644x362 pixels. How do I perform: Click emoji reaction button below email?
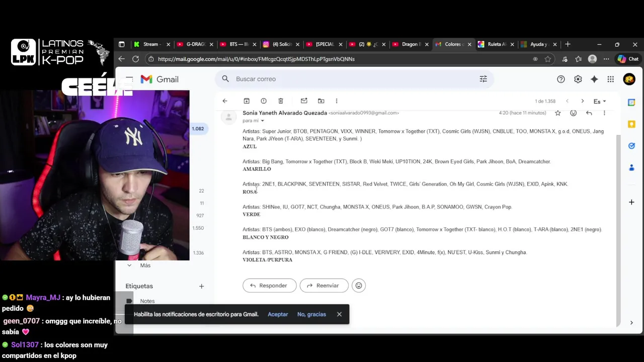pyautogui.click(x=359, y=286)
